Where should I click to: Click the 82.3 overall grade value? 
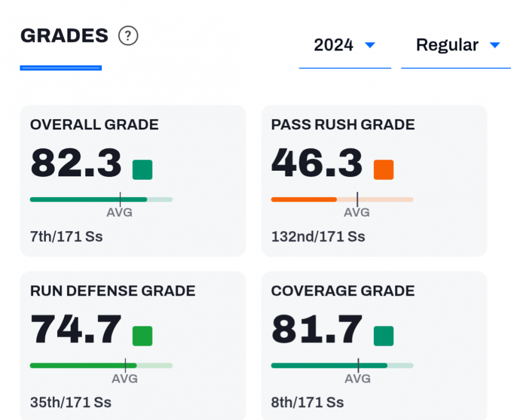click(76, 164)
